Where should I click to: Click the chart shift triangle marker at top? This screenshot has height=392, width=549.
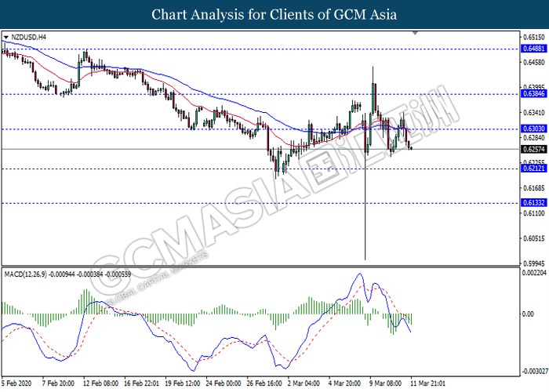pyautogui.click(x=415, y=33)
